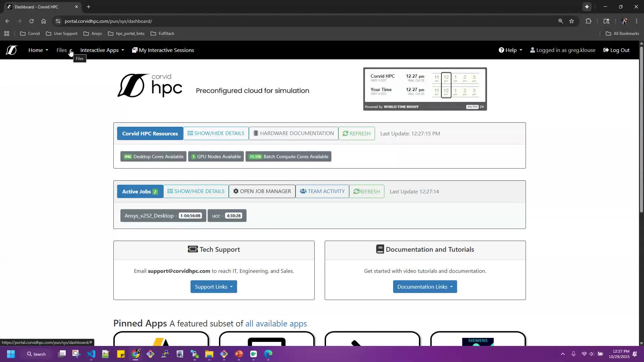Open the hpc_portal_links bookmarks folder
Screen dimensions: 644x362
coord(126,34)
